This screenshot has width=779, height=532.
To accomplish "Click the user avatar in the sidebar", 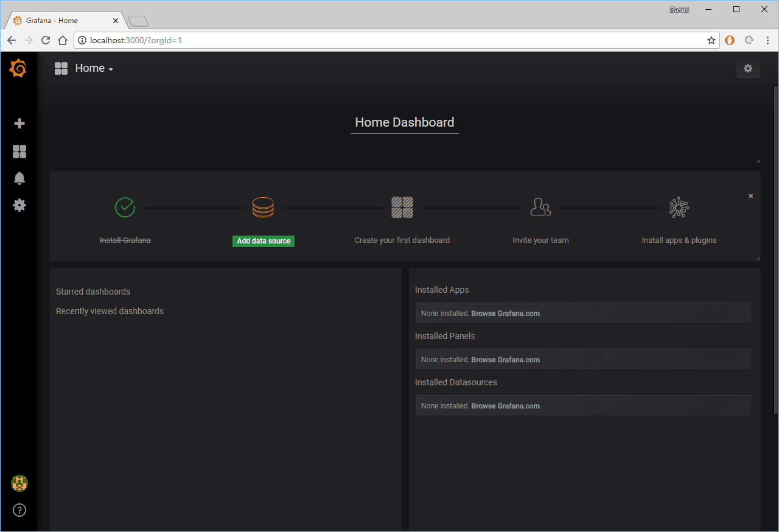I will pyautogui.click(x=19, y=483).
